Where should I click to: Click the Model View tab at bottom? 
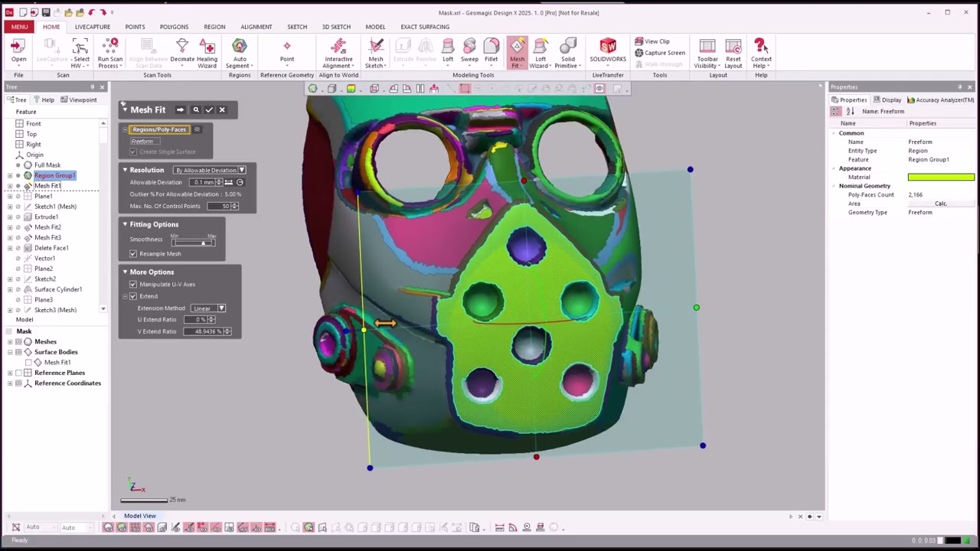point(140,516)
